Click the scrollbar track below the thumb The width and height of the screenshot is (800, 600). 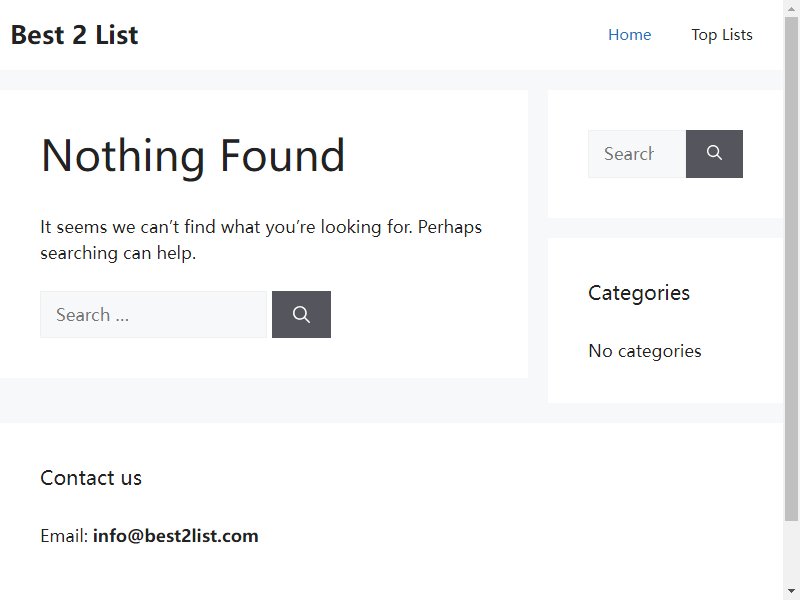pos(791,552)
